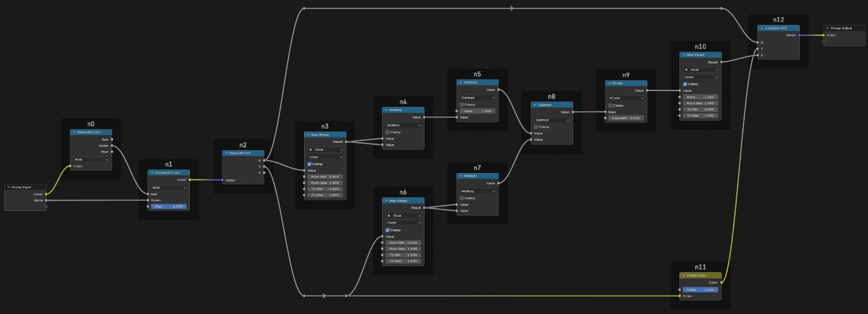Image resolution: width=868 pixels, height=314 pixels.
Task: Enable Clamp in n4 Multiply node
Action: point(387,132)
